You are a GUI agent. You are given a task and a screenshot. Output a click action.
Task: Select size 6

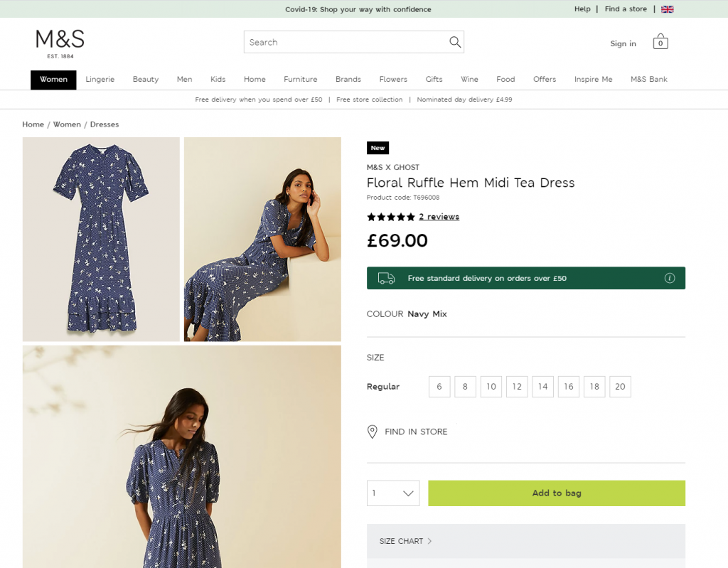tap(439, 387)
